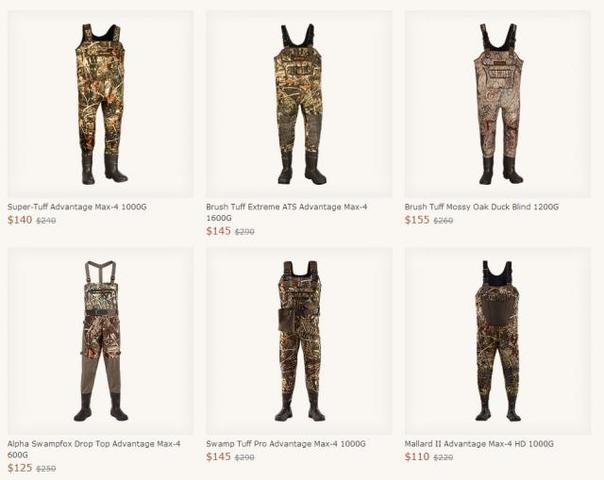This screenshot has height=480, width=604.
Task: Select the $125 Alpha Swampfox sale price
Action: (20, 468)
